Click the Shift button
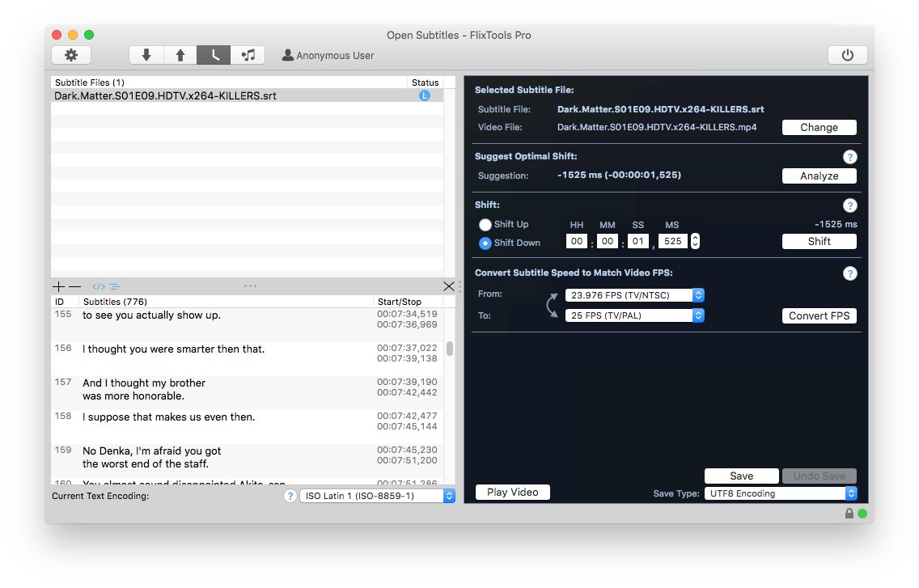The height and width of the screenshot is (588, 919). point(819,242)
